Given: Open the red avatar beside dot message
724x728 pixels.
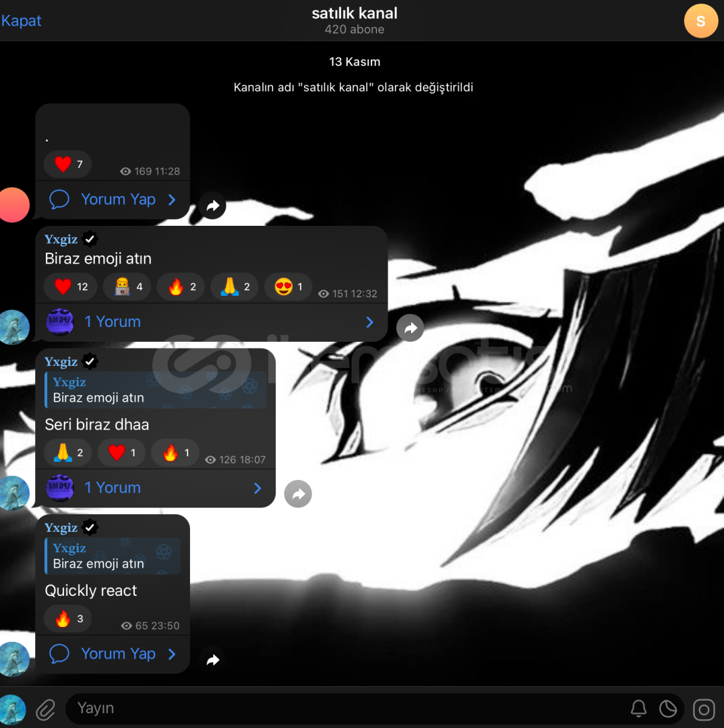Looking at the screenshot, I should coord(14,205).
